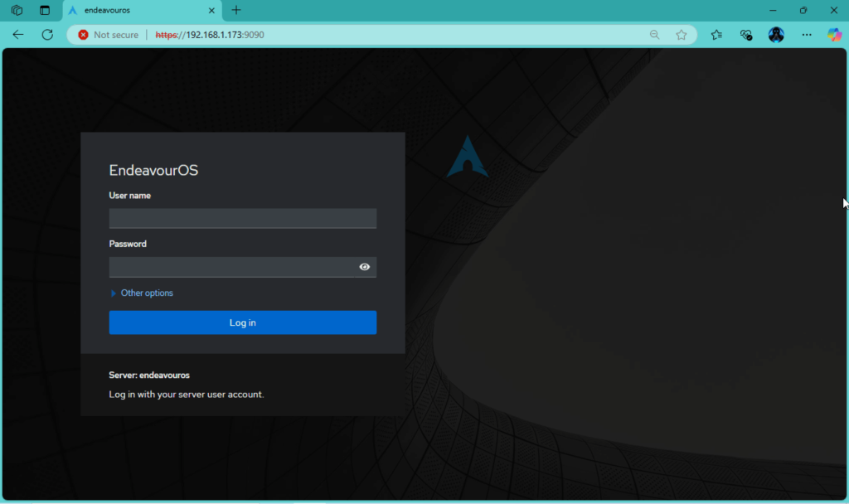This screenshot has width=849, height=504.
Task: Show password with the eye toggle
Action: pyautogui.click(x=365, y=267)
